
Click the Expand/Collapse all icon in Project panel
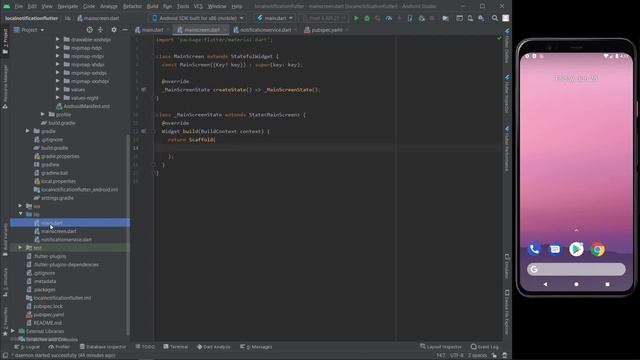click(x=100, y=30)
